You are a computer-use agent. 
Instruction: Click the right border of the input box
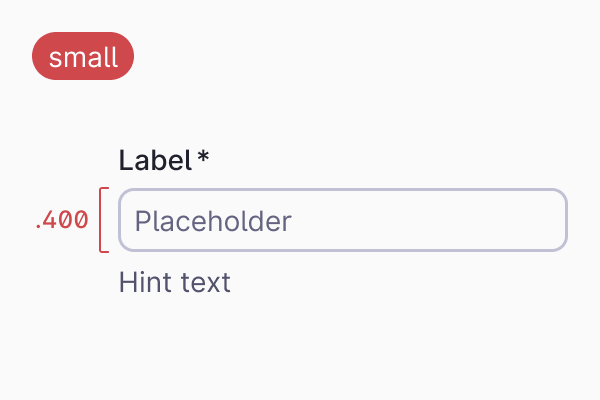(566, 220)
